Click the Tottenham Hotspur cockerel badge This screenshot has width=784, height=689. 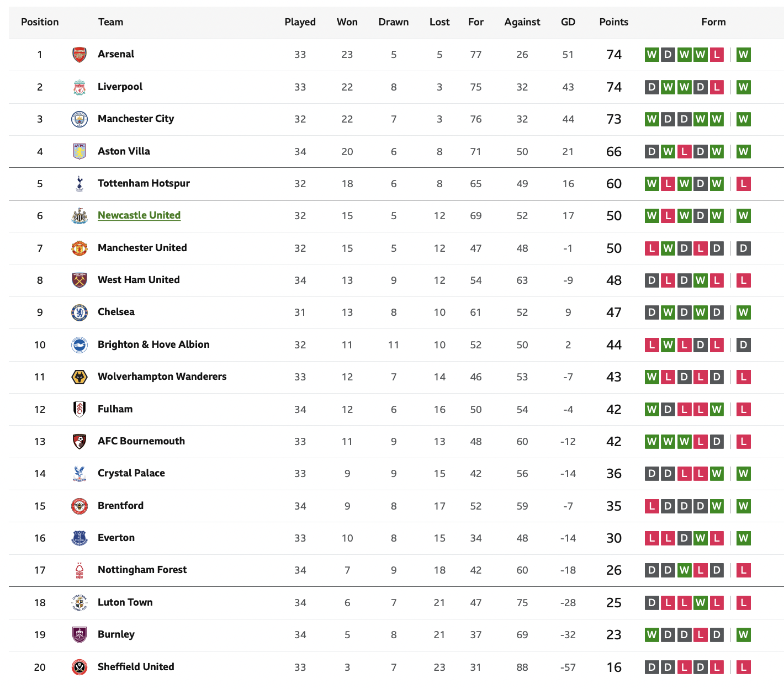click(x=80, y=184)
